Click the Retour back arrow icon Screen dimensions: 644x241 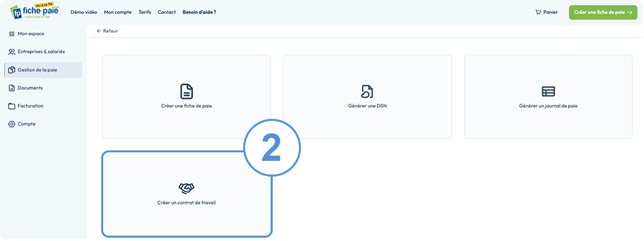99,31
